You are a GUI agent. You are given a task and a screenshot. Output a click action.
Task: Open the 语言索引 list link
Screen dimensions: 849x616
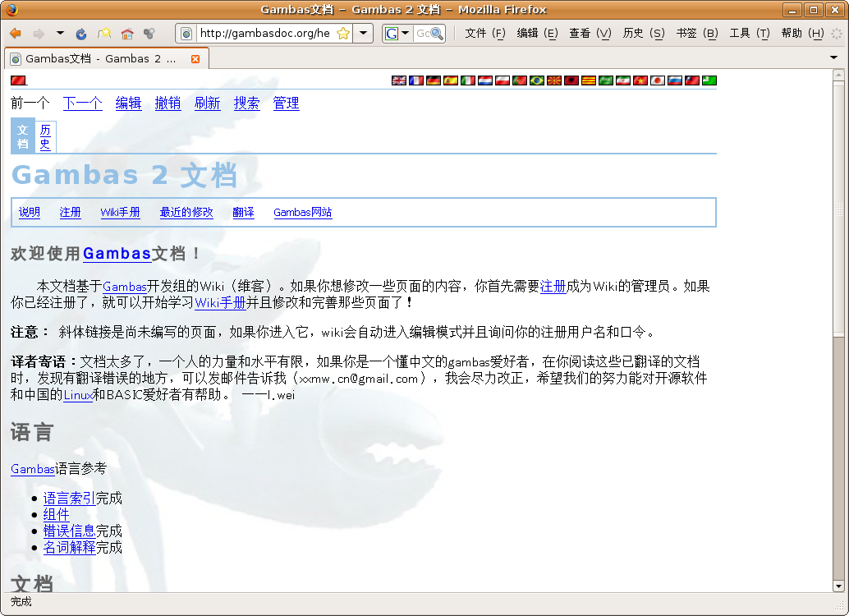click(x=69, y=498)
